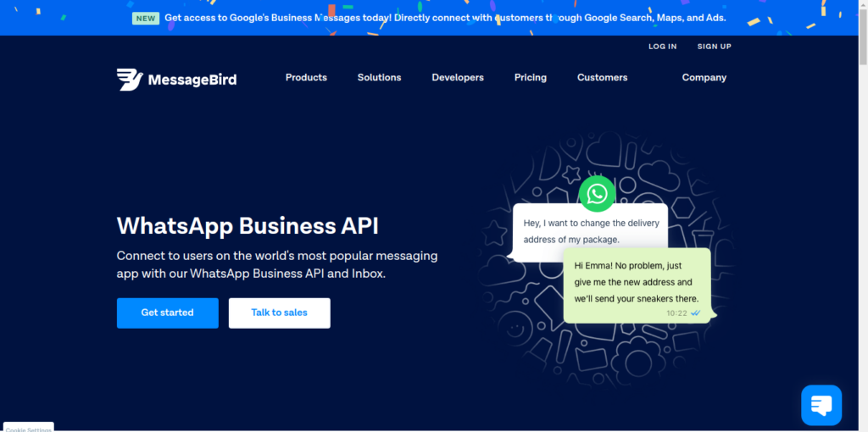This screenshot has width=868, height=432.
Task: Click the 'Connect to users' description text
Action: pyautogui.click(x=277, y=265)
